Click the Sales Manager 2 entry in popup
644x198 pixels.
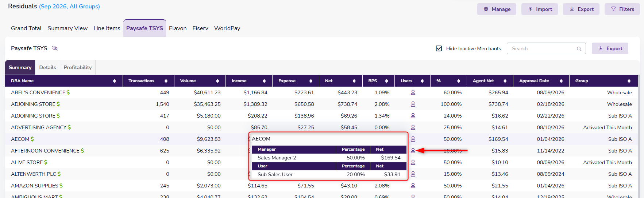[x=277, y=158]
